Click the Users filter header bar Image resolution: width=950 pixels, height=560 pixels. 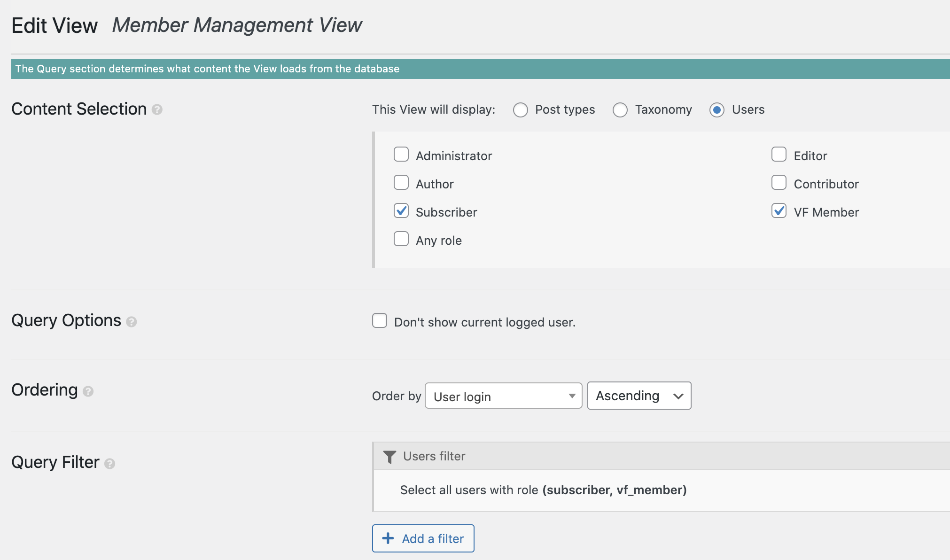pos(662,456)
